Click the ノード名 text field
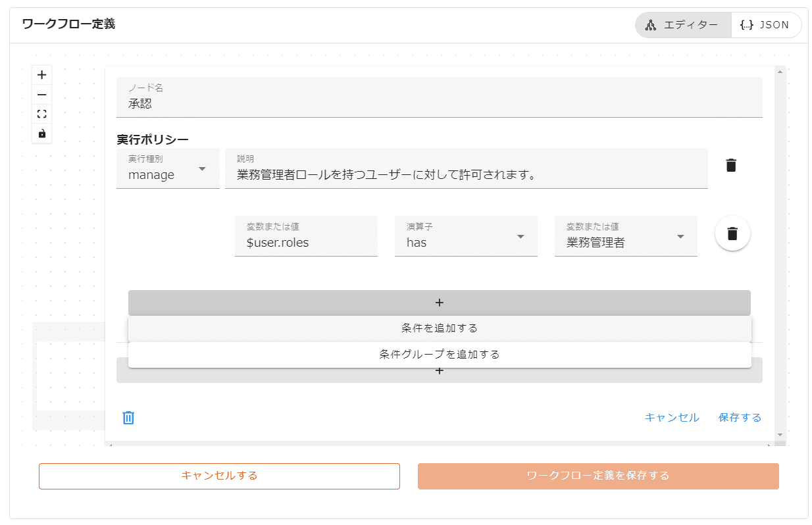This screenshot has width=812, height=525. point(439,98)
